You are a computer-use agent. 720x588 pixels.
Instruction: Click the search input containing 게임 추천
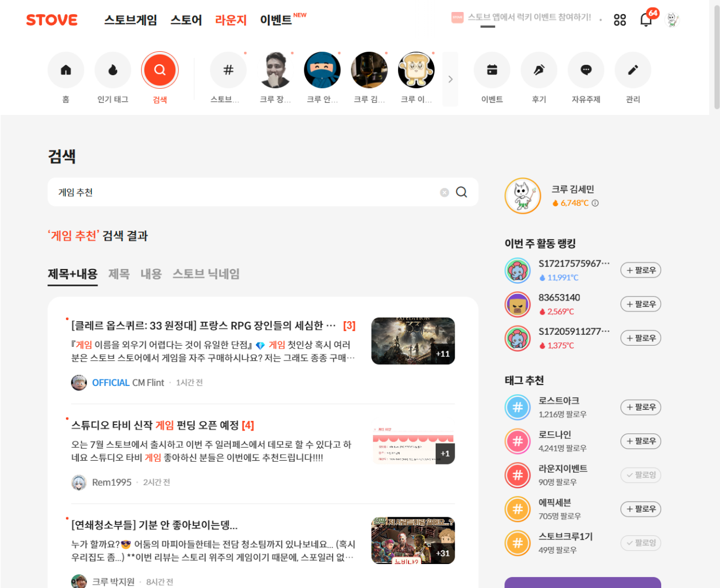click(245, 192)
